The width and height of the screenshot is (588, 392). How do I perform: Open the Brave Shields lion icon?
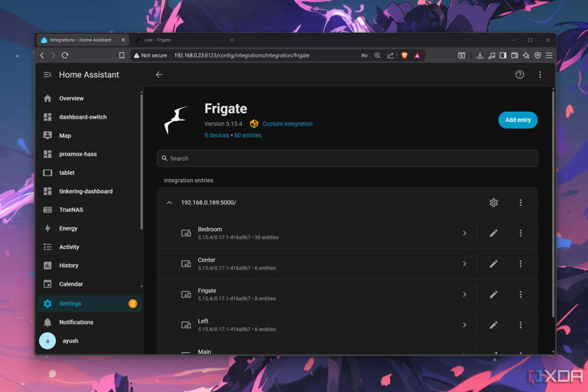(x=404, y=56)
